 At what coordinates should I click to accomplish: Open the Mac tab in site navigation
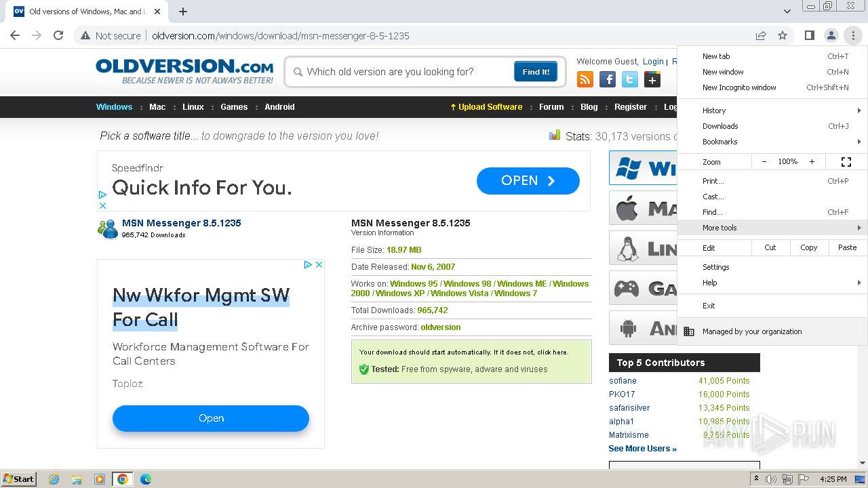click(157, 107)
